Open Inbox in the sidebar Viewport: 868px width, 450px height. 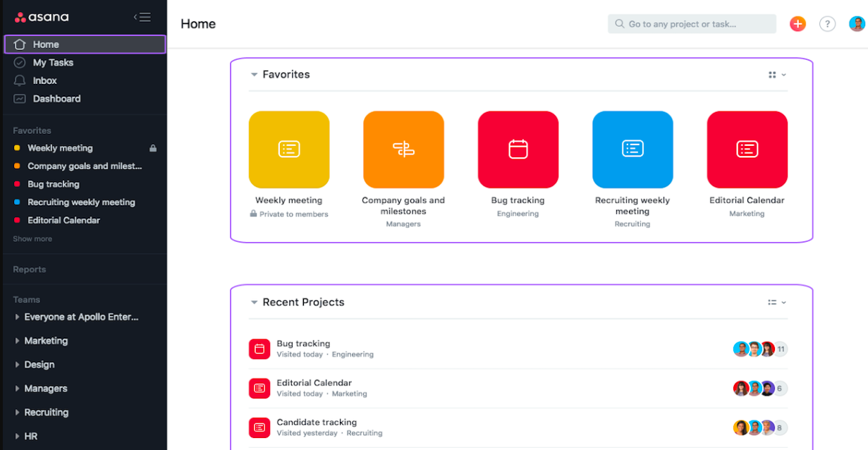click(x=45, y=80)
